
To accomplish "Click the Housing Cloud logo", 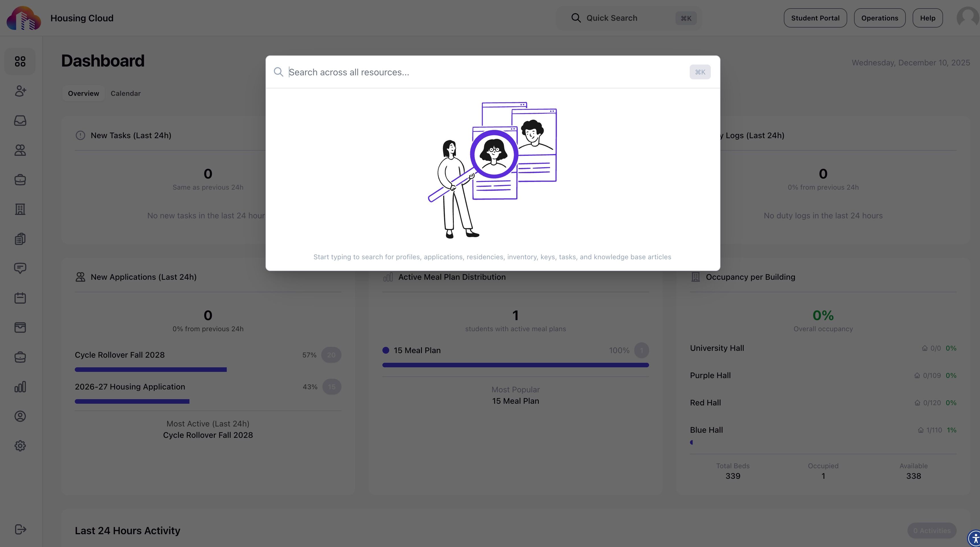I will click(24, 18).
